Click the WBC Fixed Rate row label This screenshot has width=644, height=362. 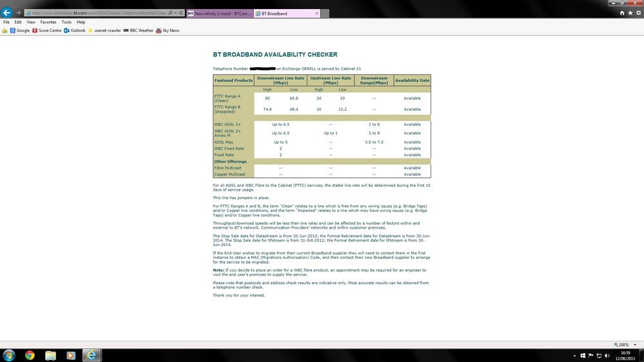[229, 149]
